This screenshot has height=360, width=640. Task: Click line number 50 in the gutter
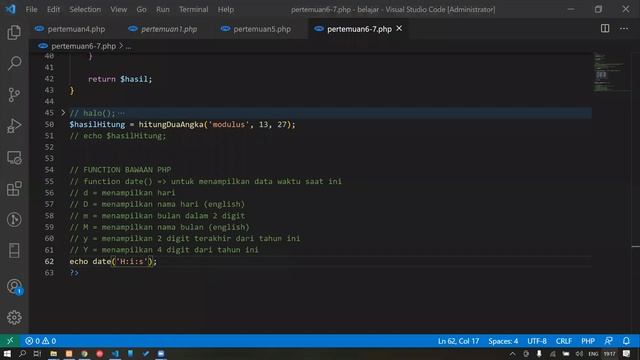click(49, 124)
